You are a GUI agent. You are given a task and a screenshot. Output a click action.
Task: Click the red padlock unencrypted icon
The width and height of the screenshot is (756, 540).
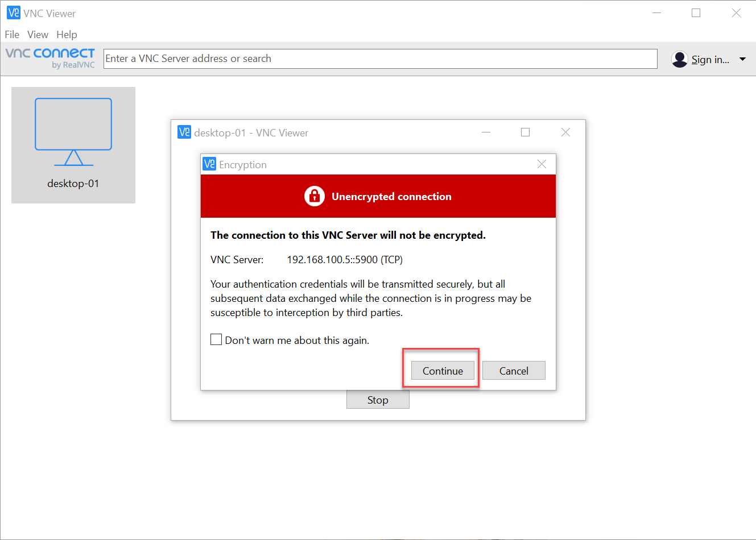coord(314,196)
